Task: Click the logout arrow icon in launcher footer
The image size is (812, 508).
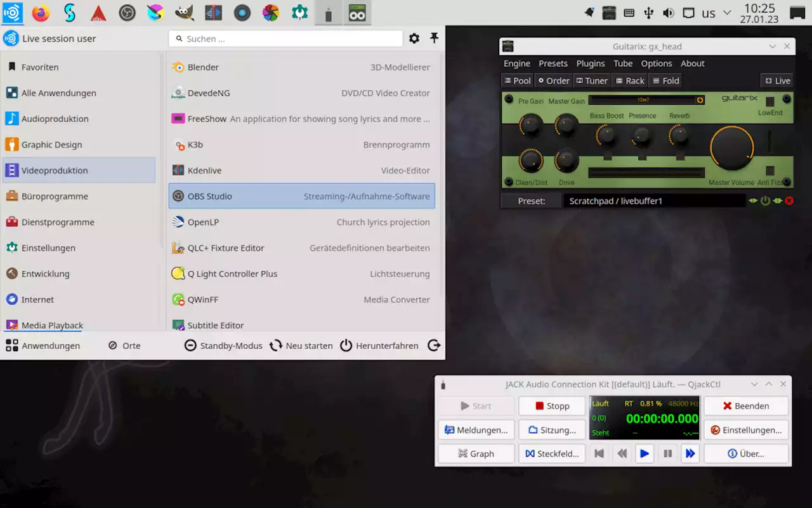Action: click(x=434, y=346)
